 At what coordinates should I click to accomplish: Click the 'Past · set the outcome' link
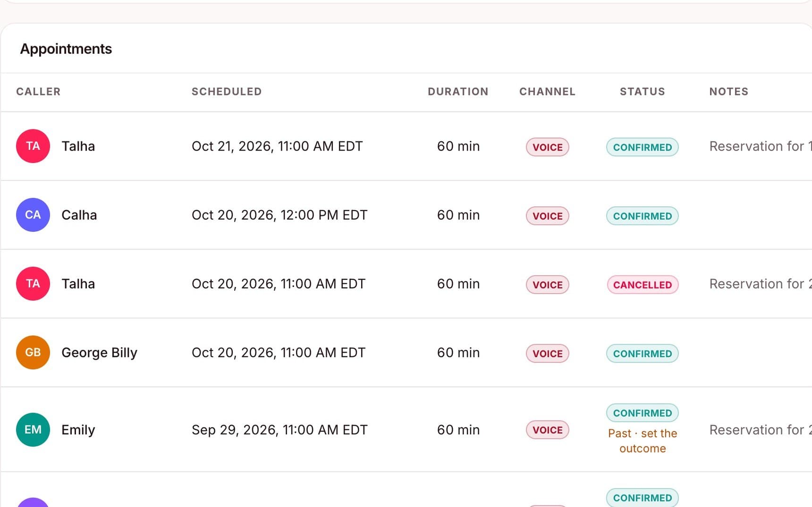(x=643, y=441)
